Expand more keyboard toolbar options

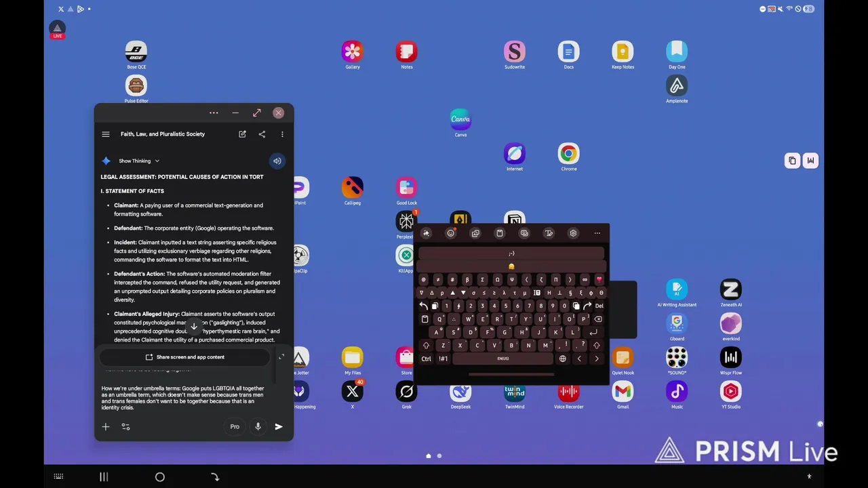pyautogui.click(x=597, y=234)
